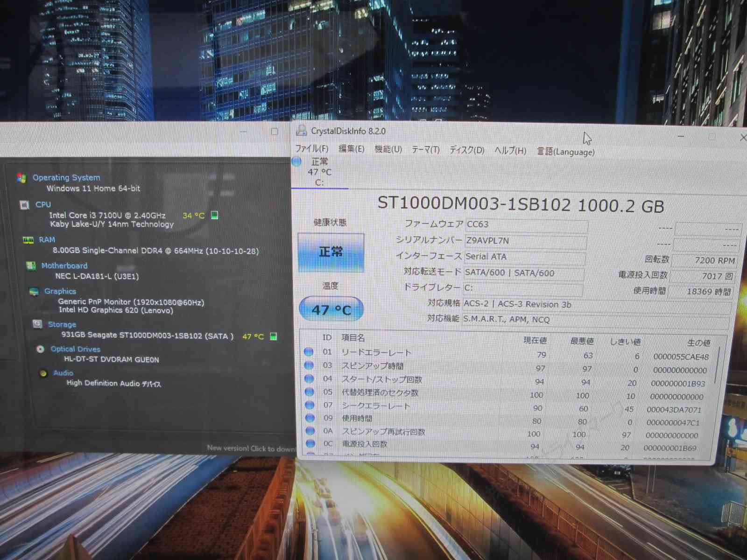Click the blue status dot for attribute 09
Viewport: 747px width, 560px height.
(x=310, y=418)
